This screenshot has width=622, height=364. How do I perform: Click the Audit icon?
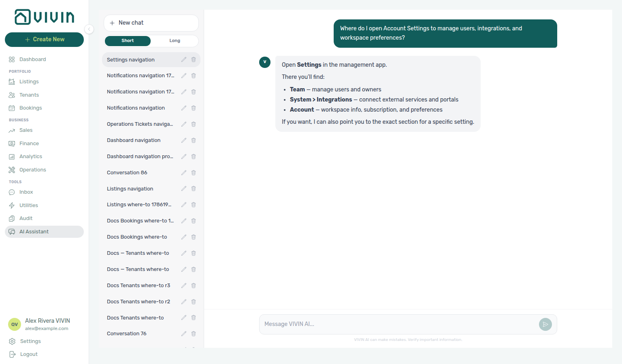12,218
